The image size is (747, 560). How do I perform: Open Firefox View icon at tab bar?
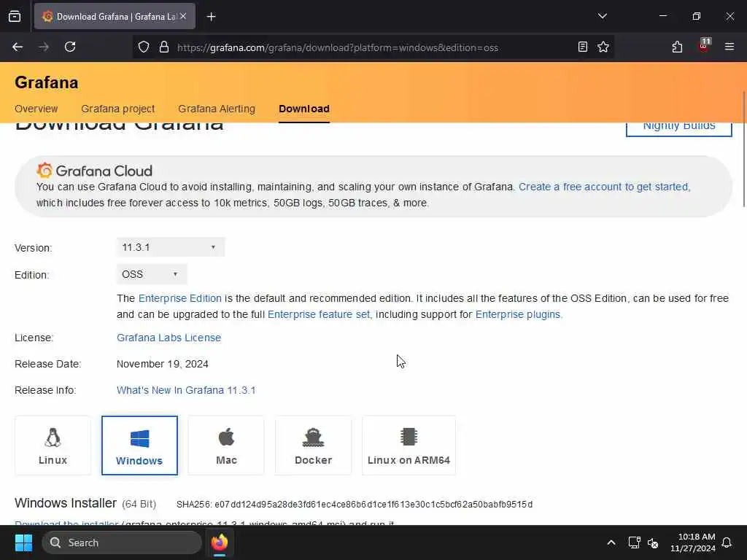click(15, 16)
